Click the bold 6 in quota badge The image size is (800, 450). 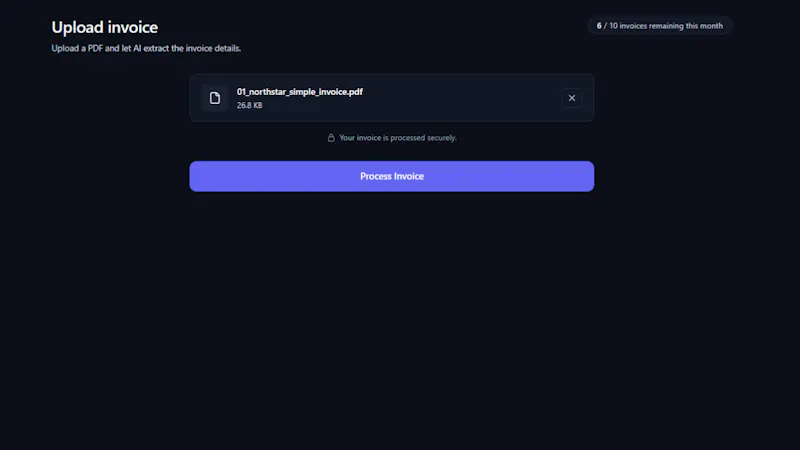599,26
